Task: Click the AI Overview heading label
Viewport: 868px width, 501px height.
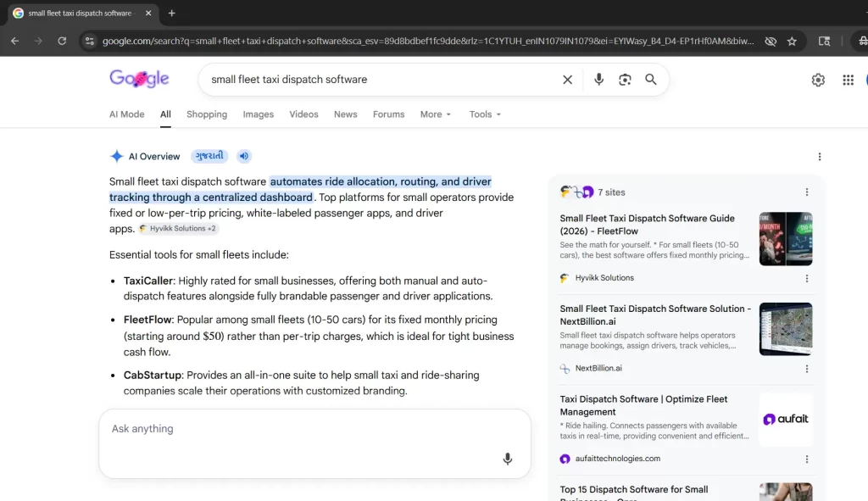Action: (154, 157)
